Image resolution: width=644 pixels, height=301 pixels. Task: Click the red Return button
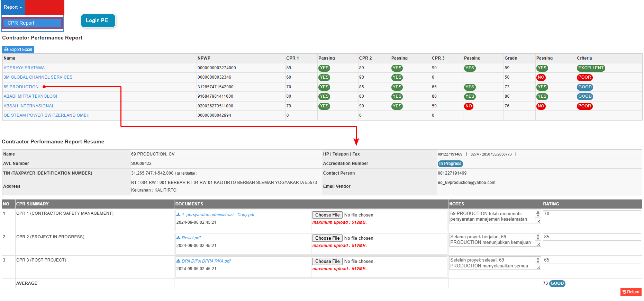631,292
